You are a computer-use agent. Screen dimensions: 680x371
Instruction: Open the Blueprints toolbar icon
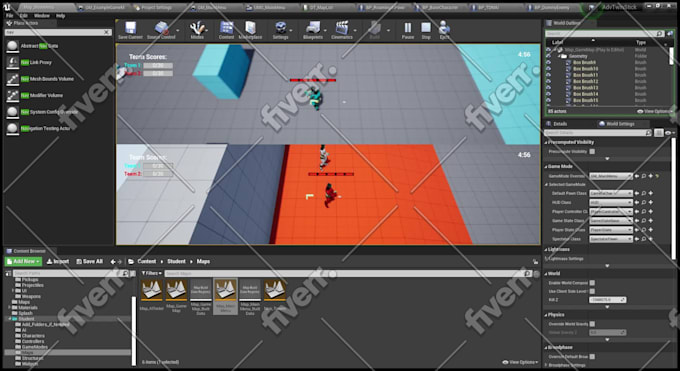tap(313, 30)
